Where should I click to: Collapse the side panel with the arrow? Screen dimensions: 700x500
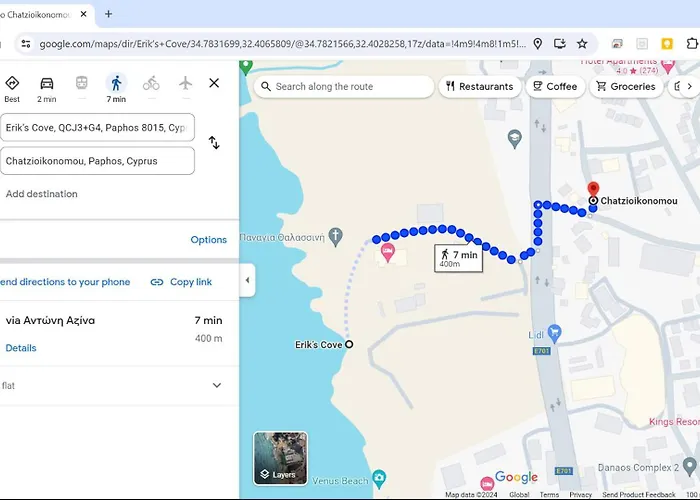(x=247, y=280)
